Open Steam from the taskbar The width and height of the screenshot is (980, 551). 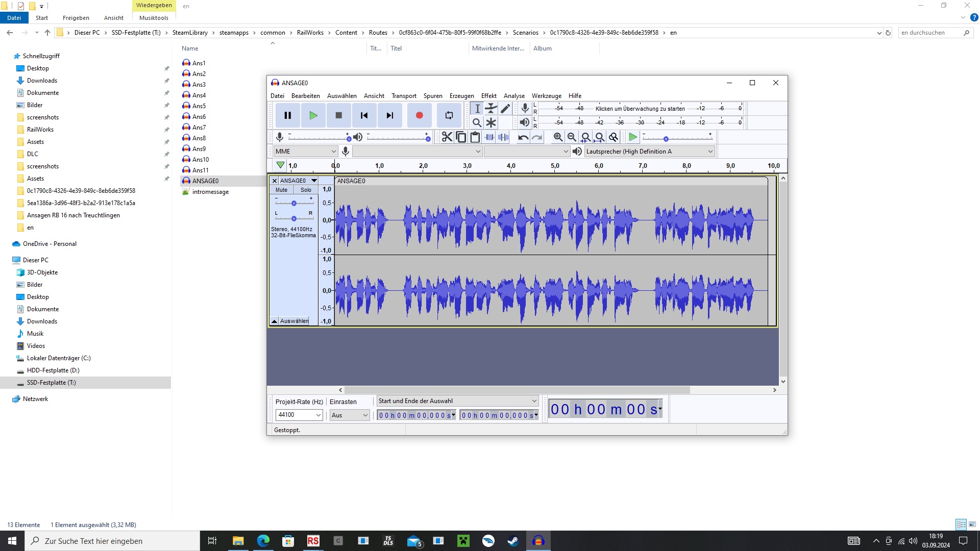(513, 541)
